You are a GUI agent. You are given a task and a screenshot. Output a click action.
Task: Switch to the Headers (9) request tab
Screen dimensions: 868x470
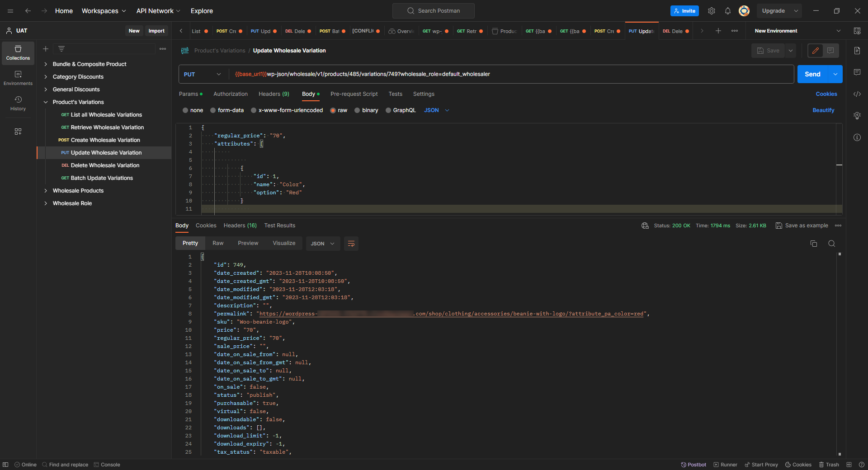point(274,94)
